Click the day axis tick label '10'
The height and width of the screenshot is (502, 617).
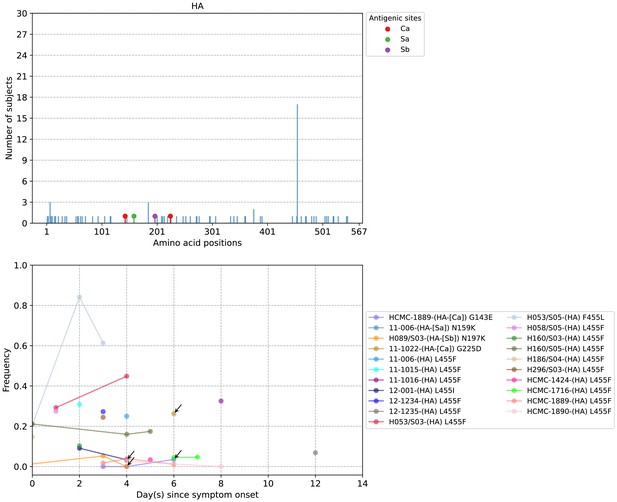coord(268,484)
